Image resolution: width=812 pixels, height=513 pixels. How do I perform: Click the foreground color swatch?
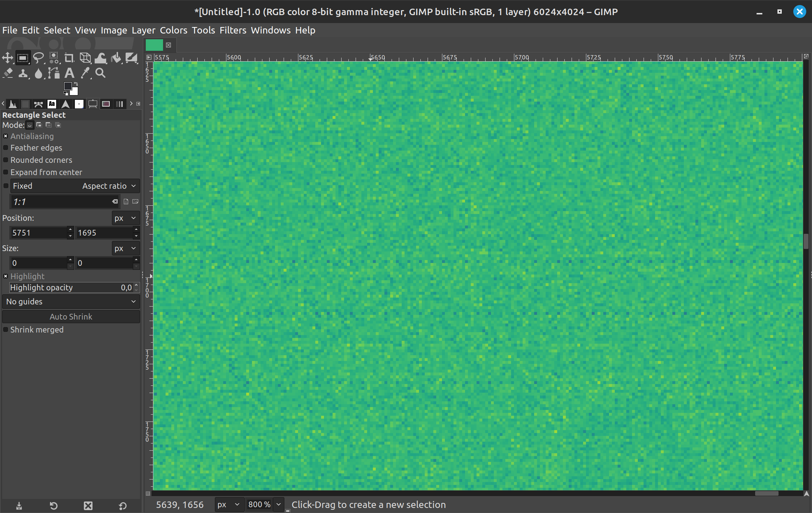point(67,86)
